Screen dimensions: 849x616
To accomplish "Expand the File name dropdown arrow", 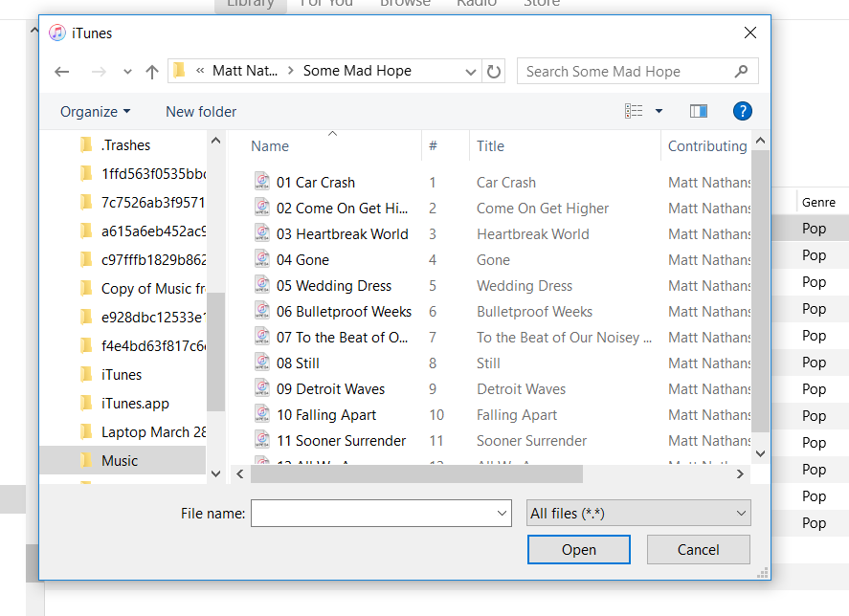I will (502, 513).
